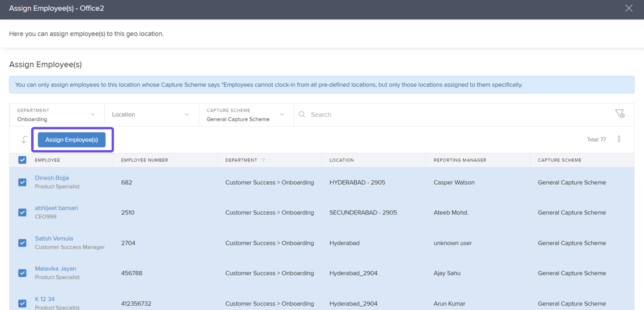The image size is (644, 310).
Task: Click into the Search input field
Action: [450, 115]
